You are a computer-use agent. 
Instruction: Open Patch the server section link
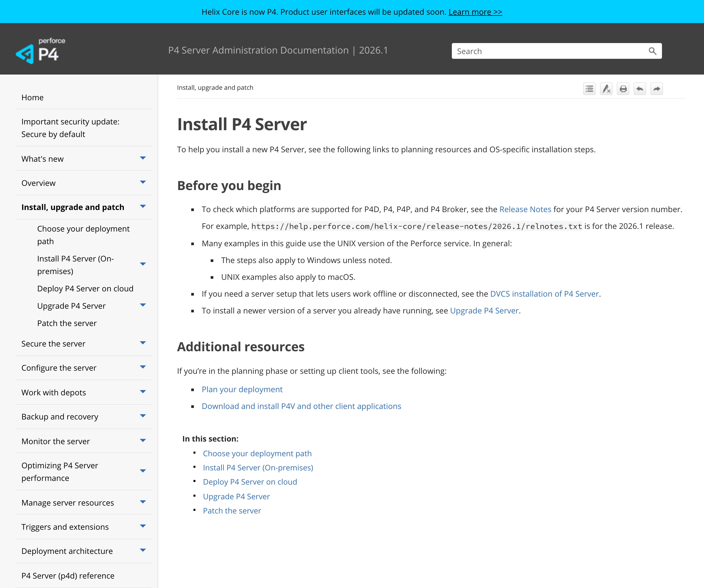232,511
